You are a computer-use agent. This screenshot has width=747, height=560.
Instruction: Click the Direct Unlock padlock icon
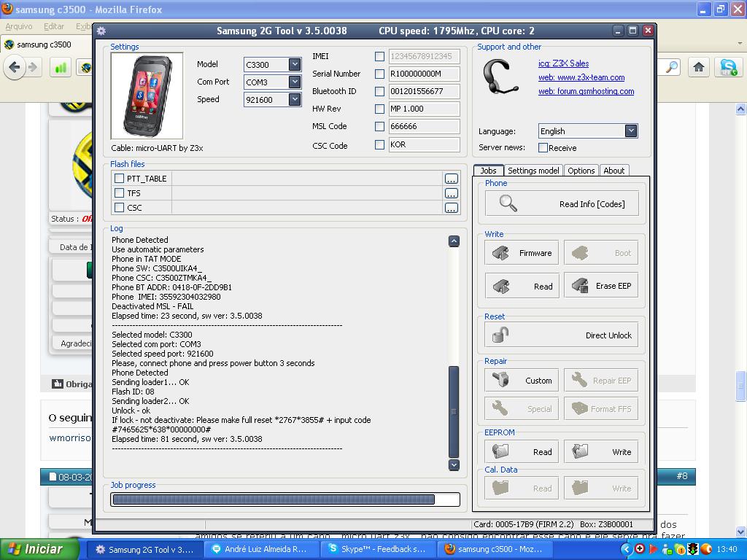500,335
